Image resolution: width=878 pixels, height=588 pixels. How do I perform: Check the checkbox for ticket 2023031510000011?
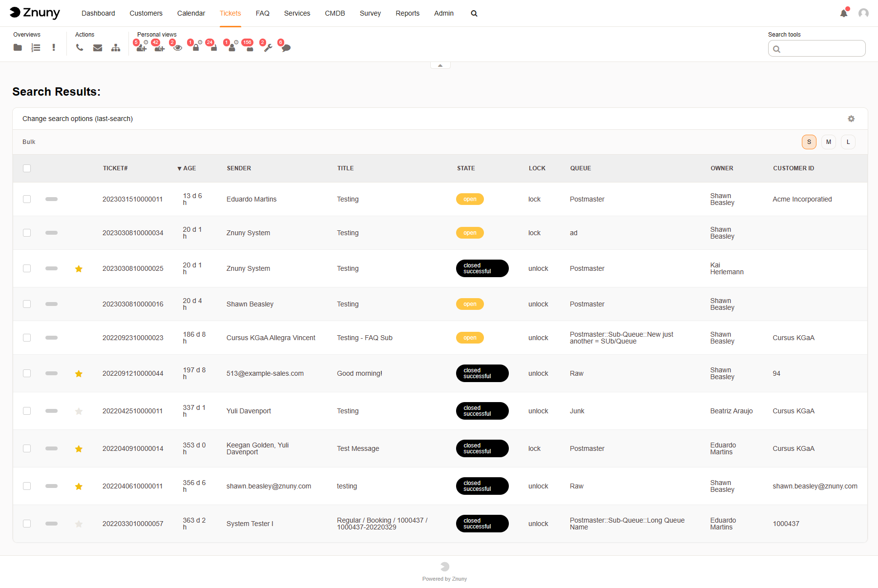point(27,199)
